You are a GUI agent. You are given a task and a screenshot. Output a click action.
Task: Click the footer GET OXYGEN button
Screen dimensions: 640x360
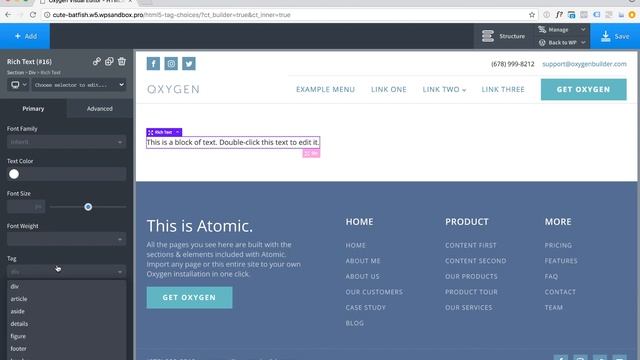[189, 298]
